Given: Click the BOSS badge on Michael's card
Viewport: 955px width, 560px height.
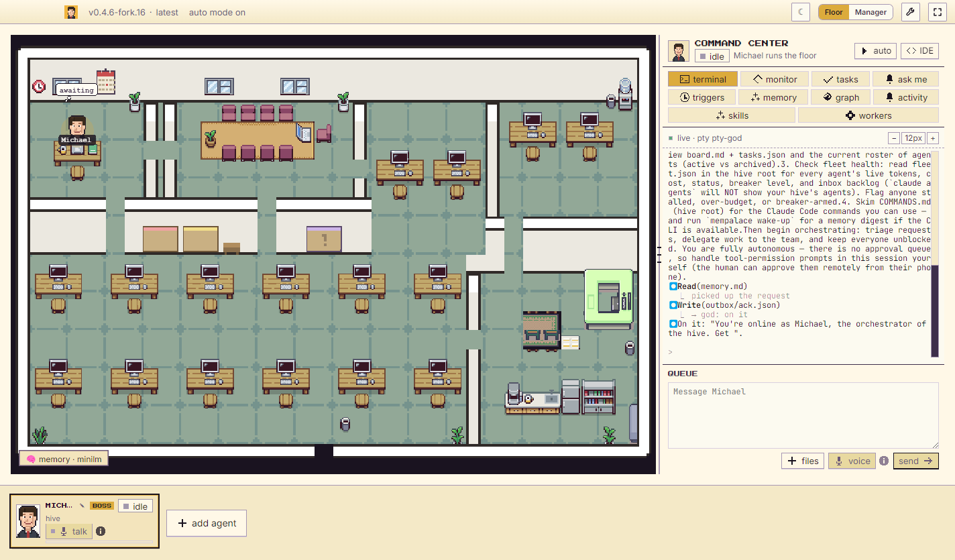Looking at the screenshot, I should 102,506.
